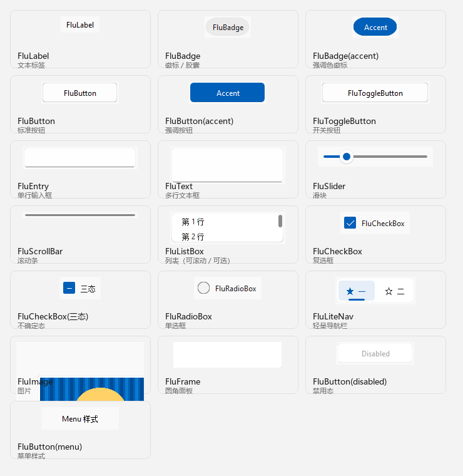The height and width of the screenshot is (476, 463).
Task: Click the FluLiteNav caption
Action: [x=333, y=316]
